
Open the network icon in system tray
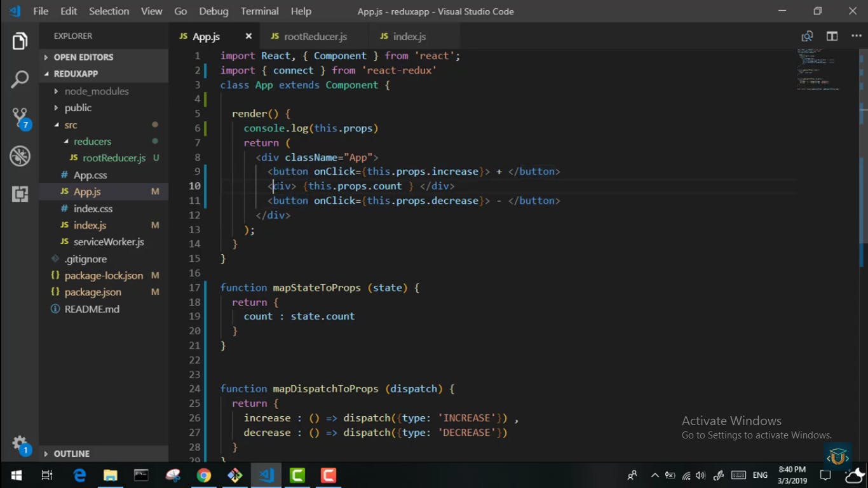686,475
